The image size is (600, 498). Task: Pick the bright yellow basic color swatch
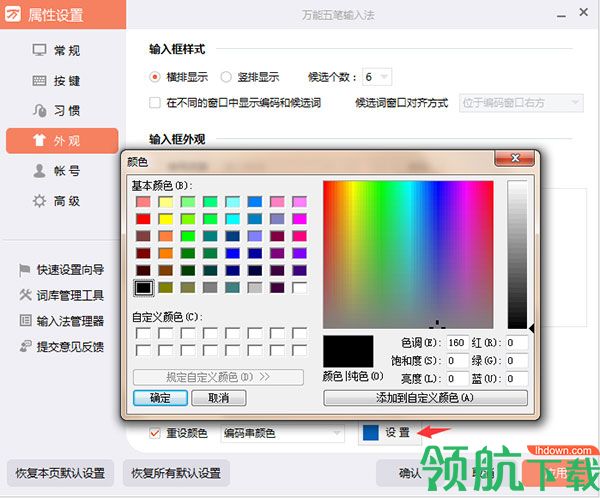click(166, 219)
